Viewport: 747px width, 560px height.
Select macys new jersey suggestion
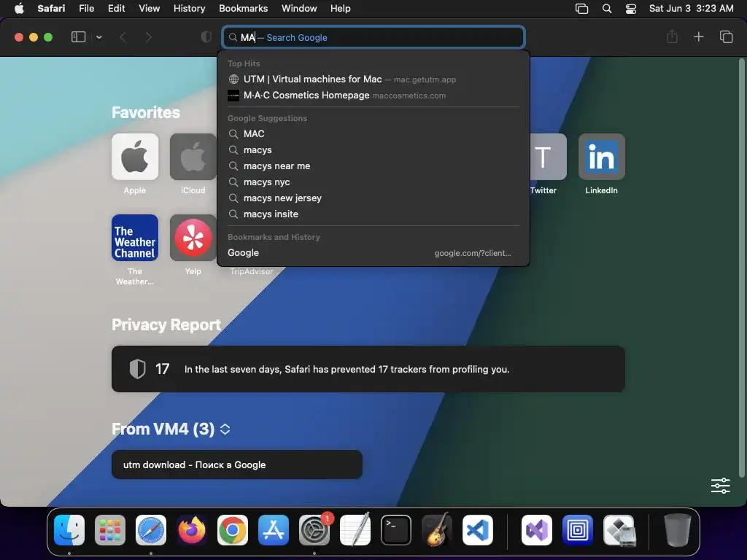click(373, 198)
